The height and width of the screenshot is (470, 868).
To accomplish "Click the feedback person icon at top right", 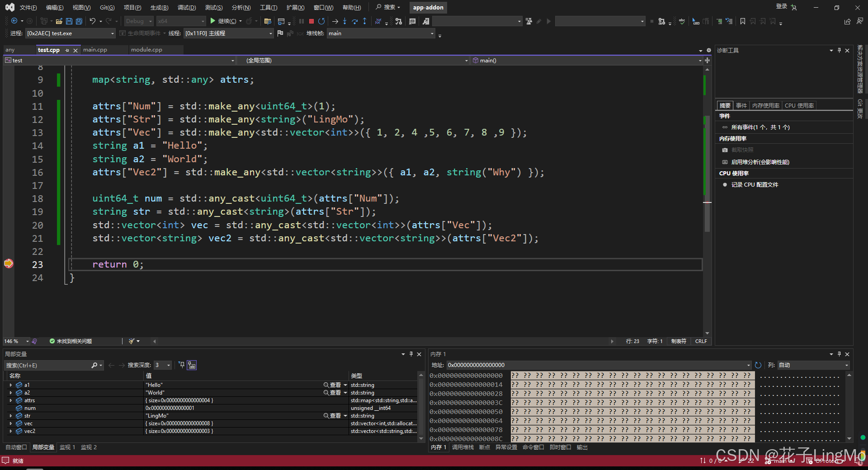I will [x=859, y=21].
